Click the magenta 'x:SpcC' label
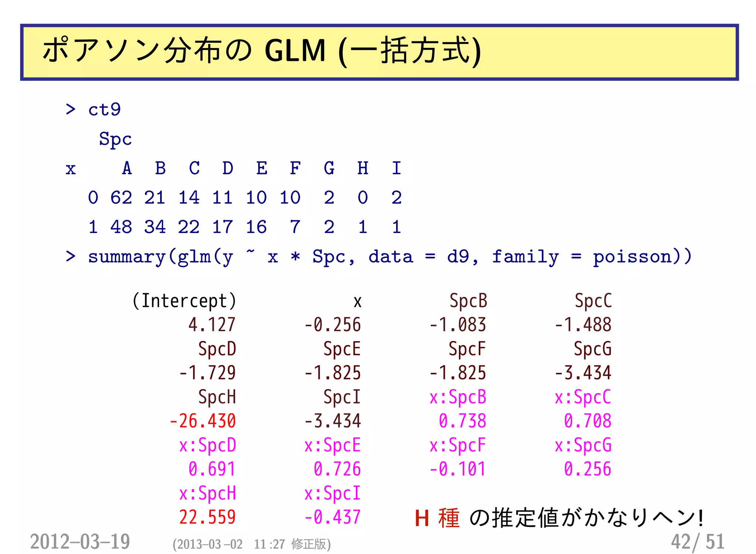756x554 pixels. pyautogui.click(x=583, y=397)
